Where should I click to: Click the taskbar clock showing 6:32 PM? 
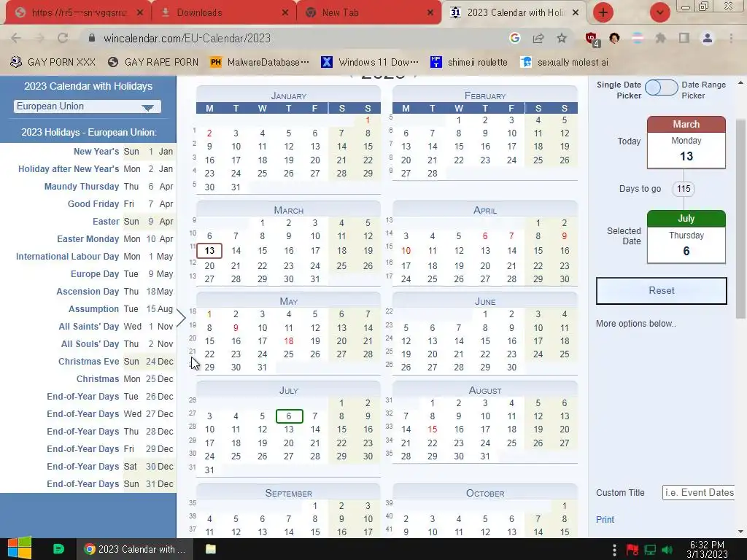coord(707,549)
